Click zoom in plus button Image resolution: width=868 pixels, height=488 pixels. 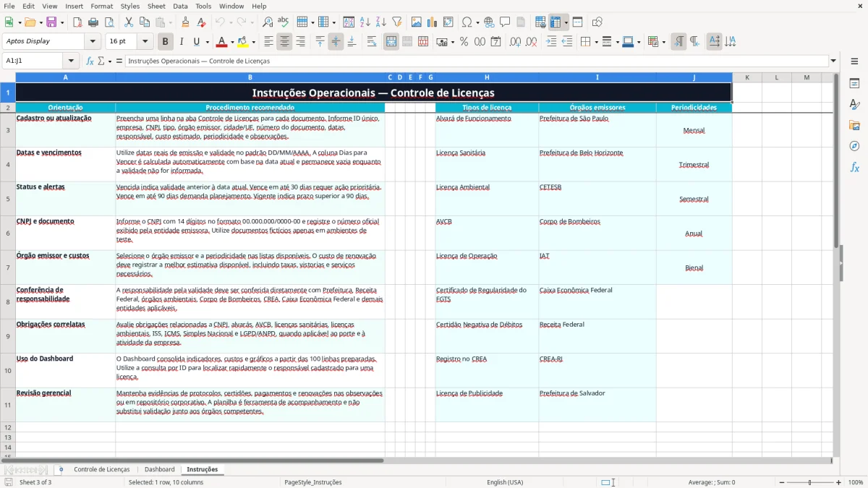(839, 482)
